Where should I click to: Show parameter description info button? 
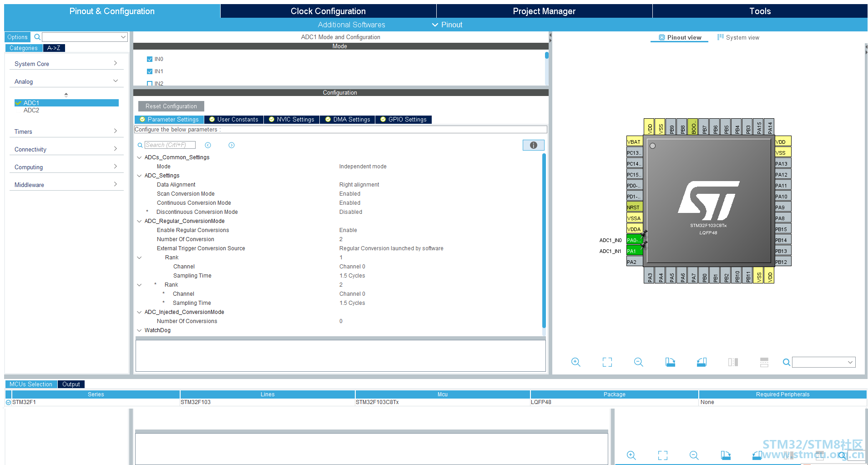534,145
